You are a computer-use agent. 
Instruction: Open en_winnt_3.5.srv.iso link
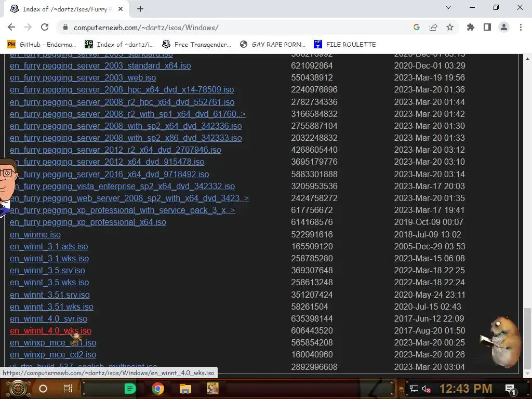click(x=47, y=270)
